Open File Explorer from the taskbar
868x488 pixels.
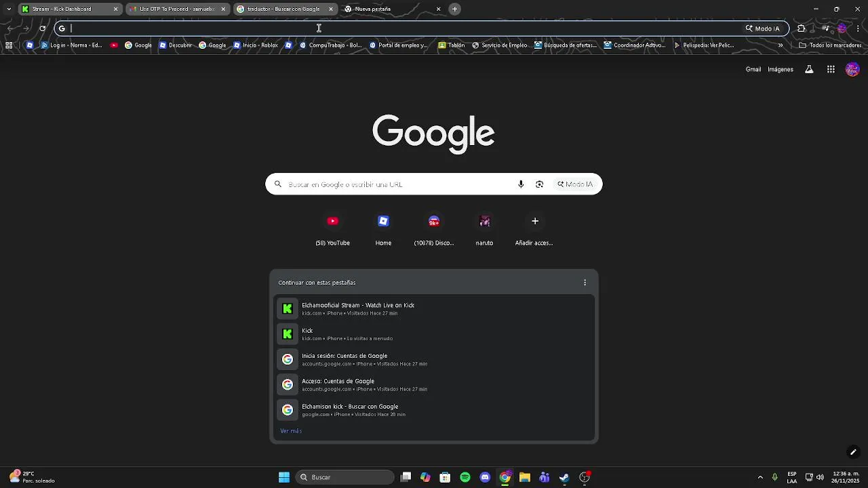click(x=524, y=477)
